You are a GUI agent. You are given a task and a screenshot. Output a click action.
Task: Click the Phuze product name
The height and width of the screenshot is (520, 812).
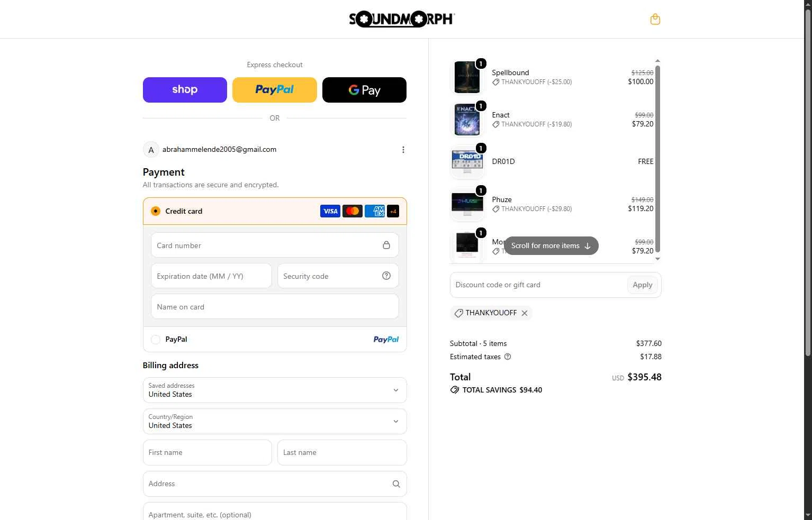click(502, 199)
